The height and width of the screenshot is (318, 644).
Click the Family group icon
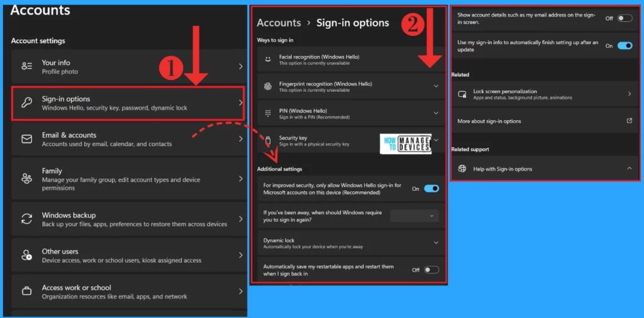click(x=26, y=179)
